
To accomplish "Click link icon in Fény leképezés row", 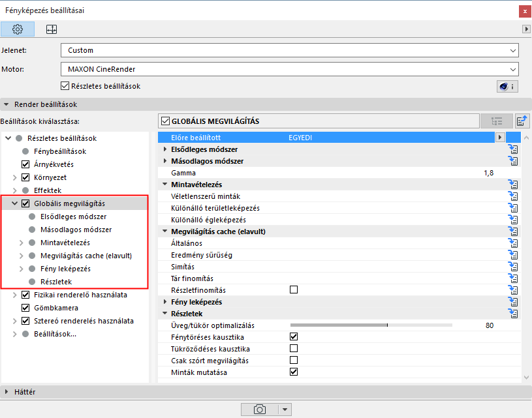I will (513, 302).
